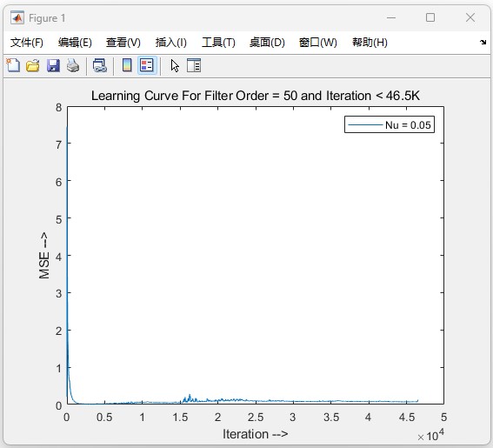This screenshot has width=493, height=448.
Task: Insert a colorbar via the toolbar icon
Action: (127, 65)
